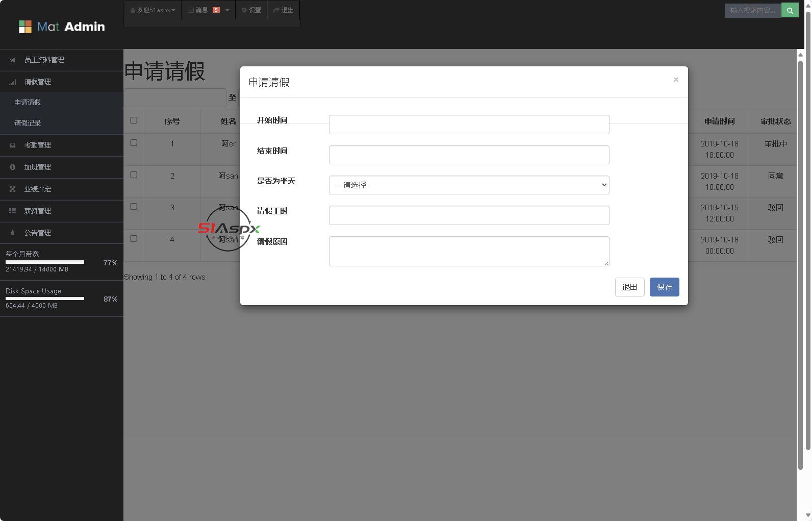Image resolution: width=812 pixels, height=521 pixels.
Task: Click the list icon beside 薪资管理
Action: pos(13,211)
